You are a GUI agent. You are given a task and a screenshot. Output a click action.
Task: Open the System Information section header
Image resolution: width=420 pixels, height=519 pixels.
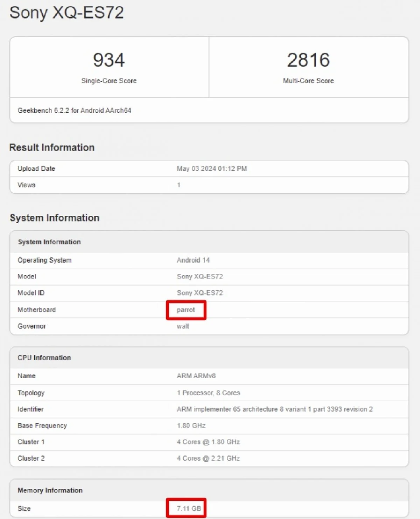[55, 218]
